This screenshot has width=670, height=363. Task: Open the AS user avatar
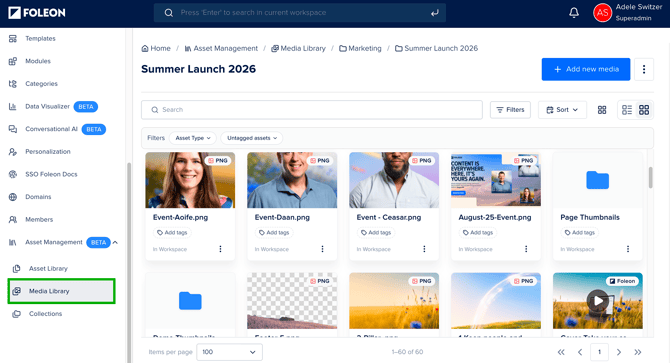click(602, 13)
